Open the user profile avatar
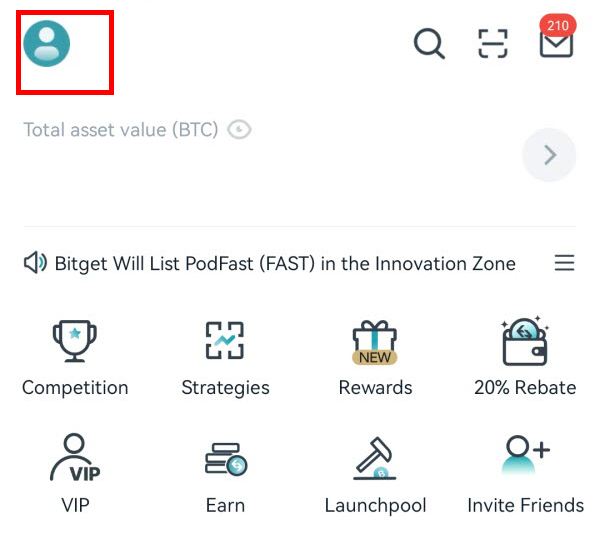600x541 pixels. 47,44
